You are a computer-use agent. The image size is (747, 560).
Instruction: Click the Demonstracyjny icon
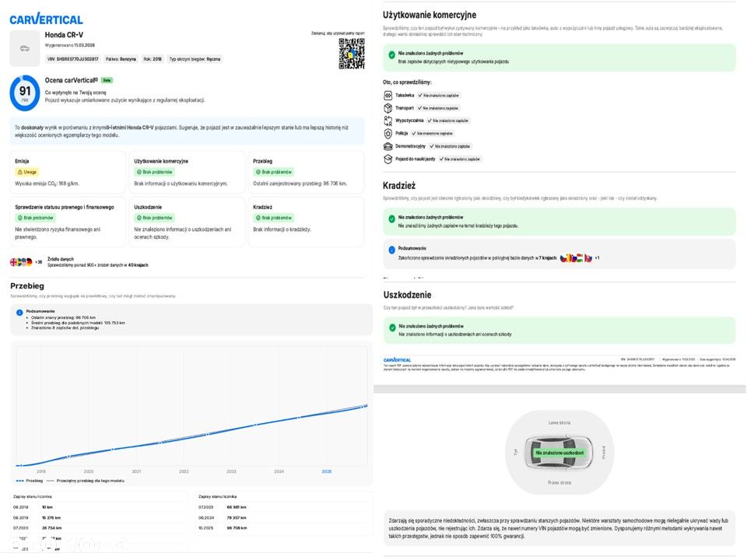(388, 146)
